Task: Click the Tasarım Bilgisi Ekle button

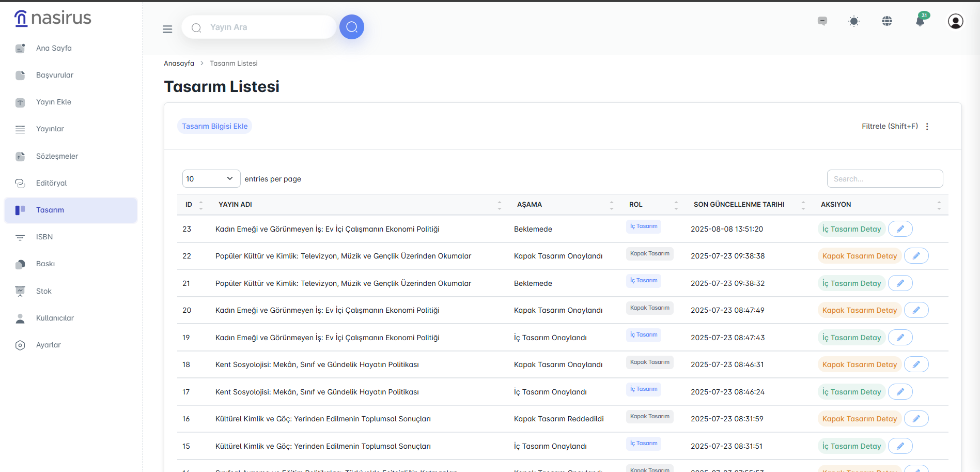Action: coord(214,126)
